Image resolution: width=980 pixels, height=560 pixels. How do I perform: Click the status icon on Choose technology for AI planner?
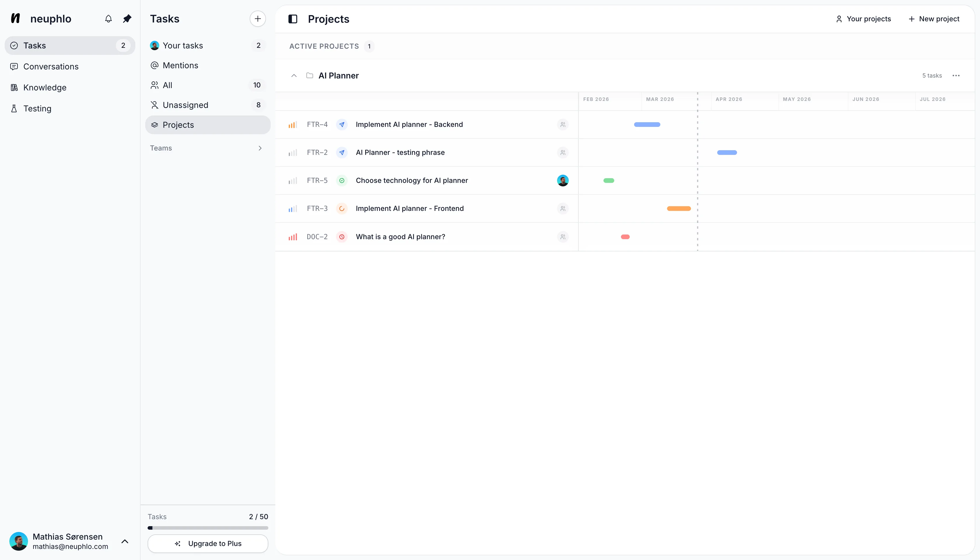pyautogui.click(x=342, y=180)
